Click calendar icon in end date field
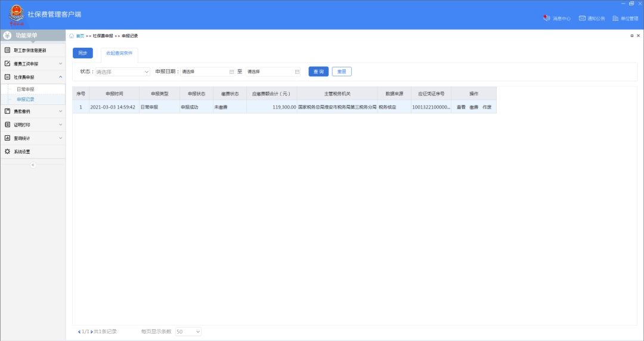This screenshot has width=644, height=341. 297,72
